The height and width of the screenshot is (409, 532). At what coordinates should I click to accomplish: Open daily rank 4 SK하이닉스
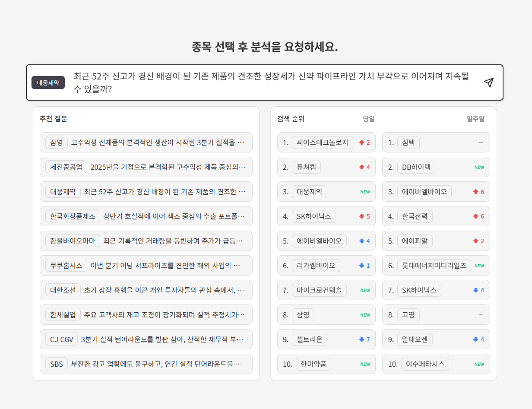(326, 216)
